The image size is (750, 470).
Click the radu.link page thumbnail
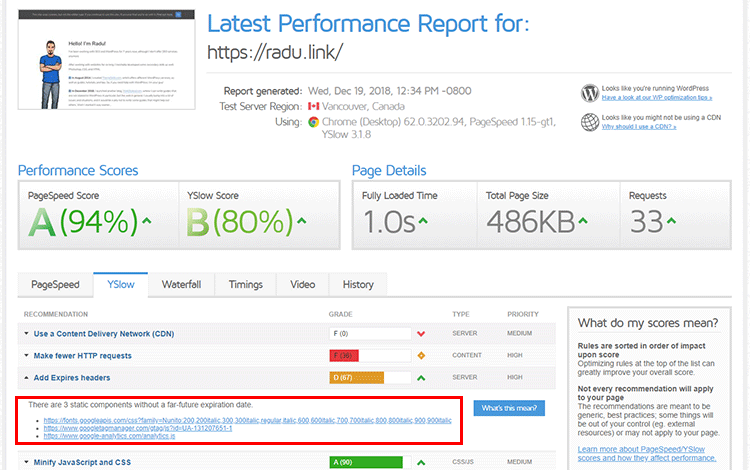coord(107,59)
